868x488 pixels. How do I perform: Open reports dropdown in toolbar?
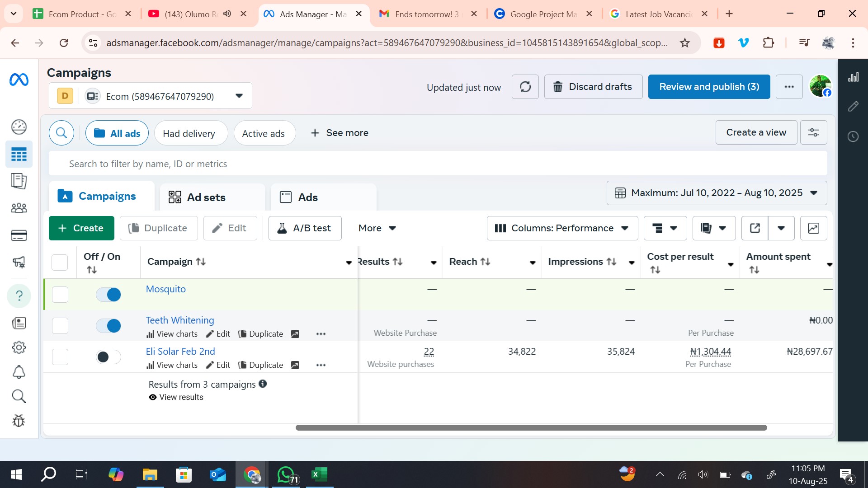click(x=714, y=228)
